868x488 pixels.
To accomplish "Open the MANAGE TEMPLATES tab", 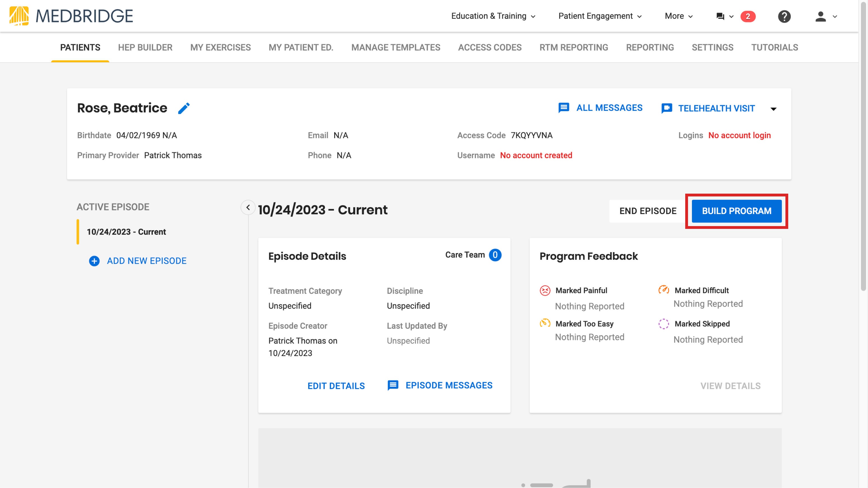I will coord(396,48).
